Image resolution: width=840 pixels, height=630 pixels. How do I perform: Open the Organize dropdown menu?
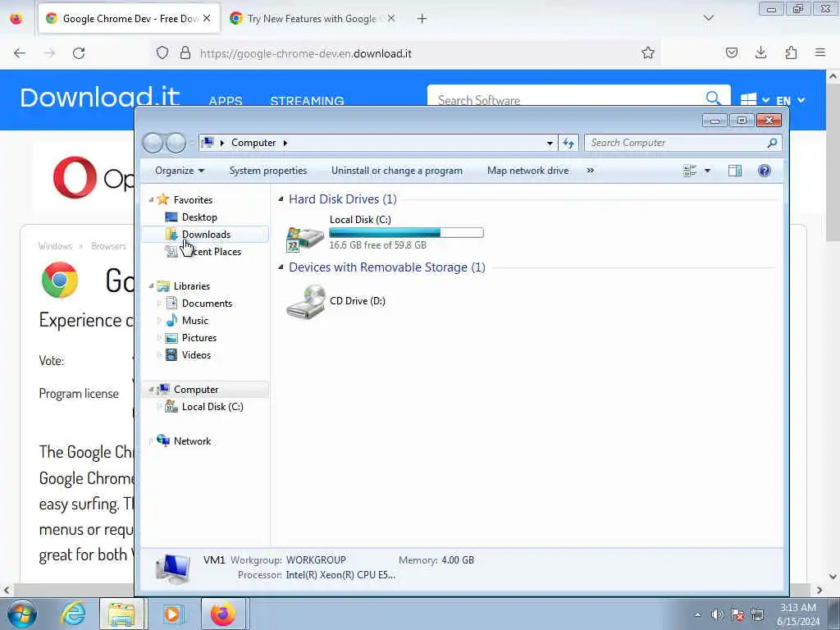[180, 171]
